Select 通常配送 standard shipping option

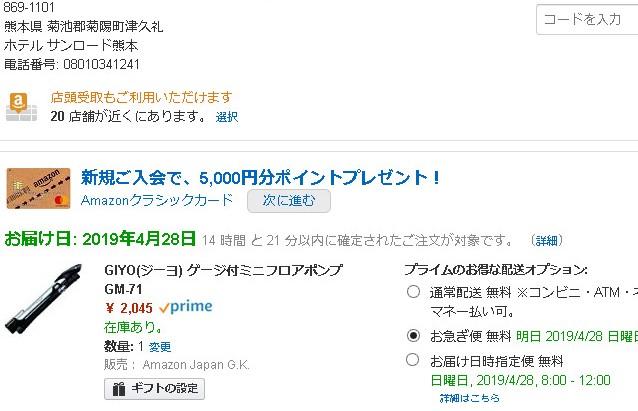pyautogui.click(x=413, y=292)
